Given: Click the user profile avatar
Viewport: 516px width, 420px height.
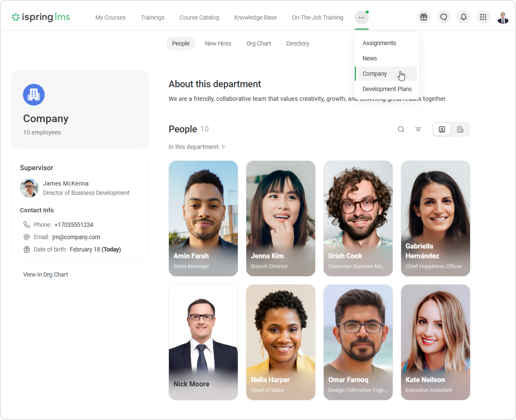Looking at the screenshot, I should [x=503, y=18].
